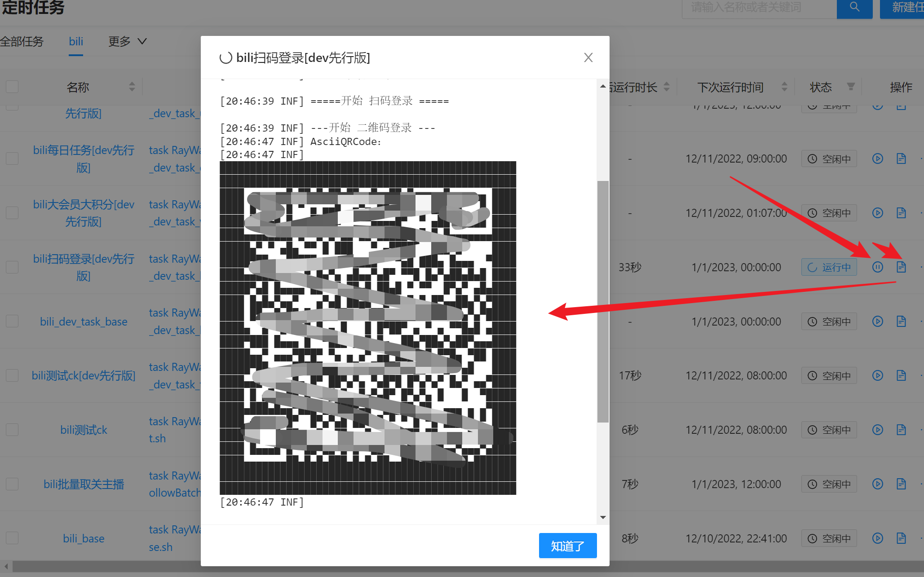Image resolution: width=924 pixels, height=577 pixels.
Task: Click the document/log icon for bili_dev_task_base
Action: [x=901, y=321]
